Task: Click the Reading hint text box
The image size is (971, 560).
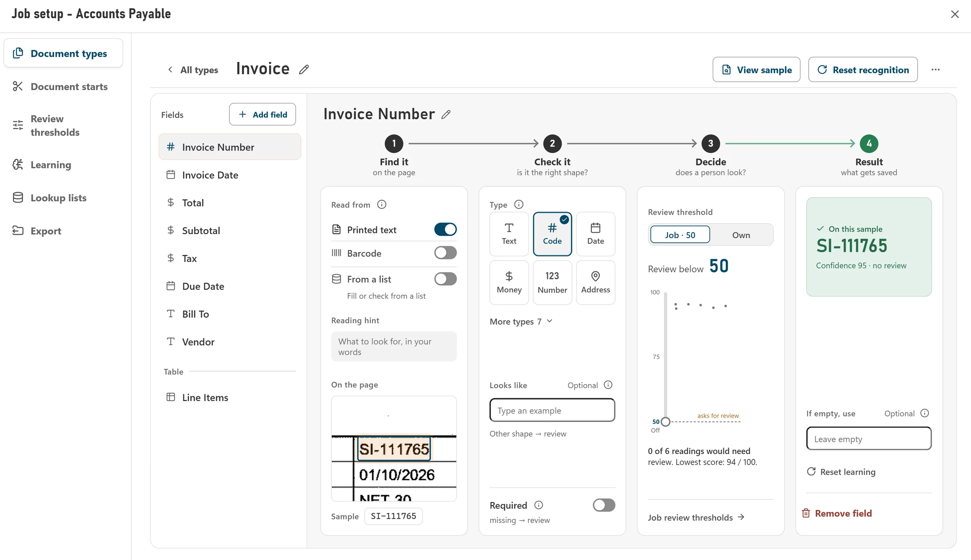Action: [394, 347]
